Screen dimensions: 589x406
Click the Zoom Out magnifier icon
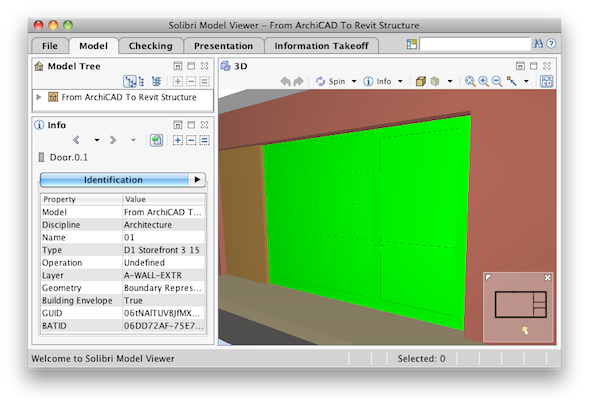[x=497, y=81]
